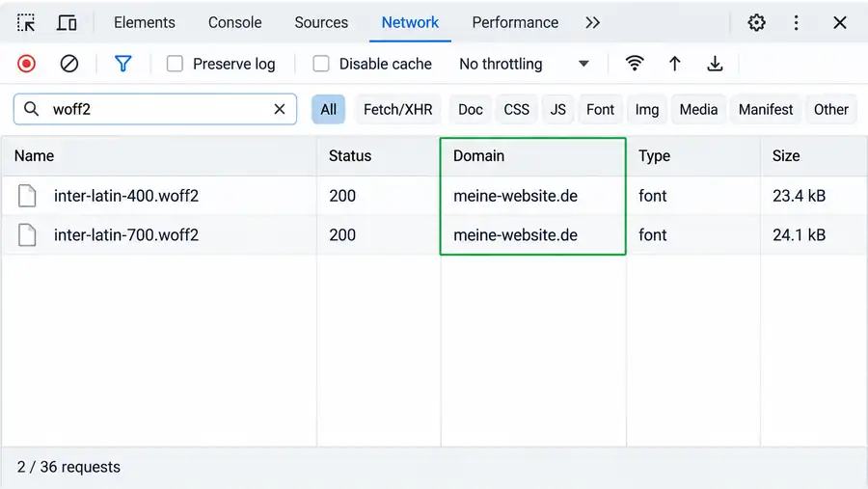The image size is (868, 489).
Task: Close the DevTools panel
Action: point(840,23)
